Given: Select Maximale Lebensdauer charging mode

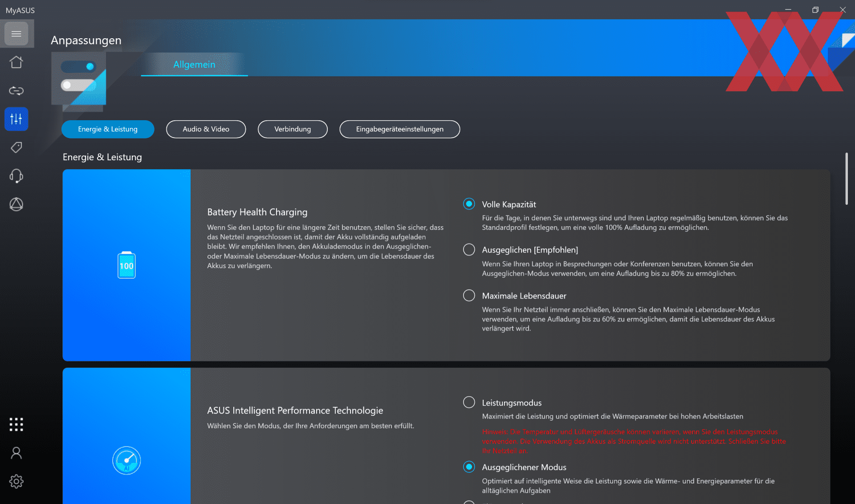Looking at the screenshot, I should pyautogui.click(x=469, y=295).
